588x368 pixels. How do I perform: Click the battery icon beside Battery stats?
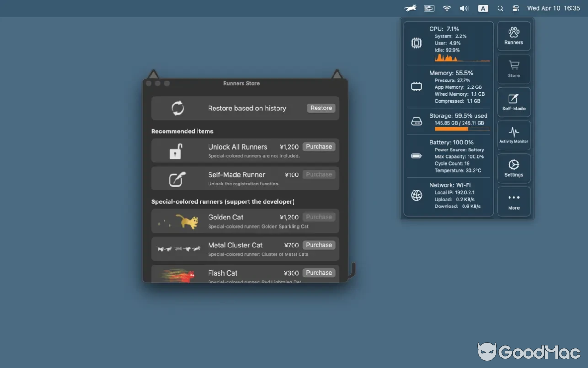click(x=416, y=156)
